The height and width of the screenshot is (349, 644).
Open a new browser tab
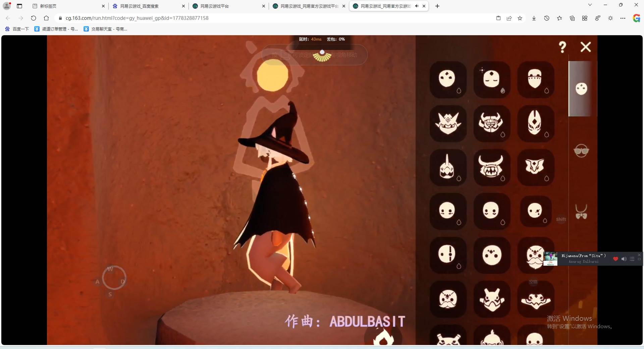point(437,6)
